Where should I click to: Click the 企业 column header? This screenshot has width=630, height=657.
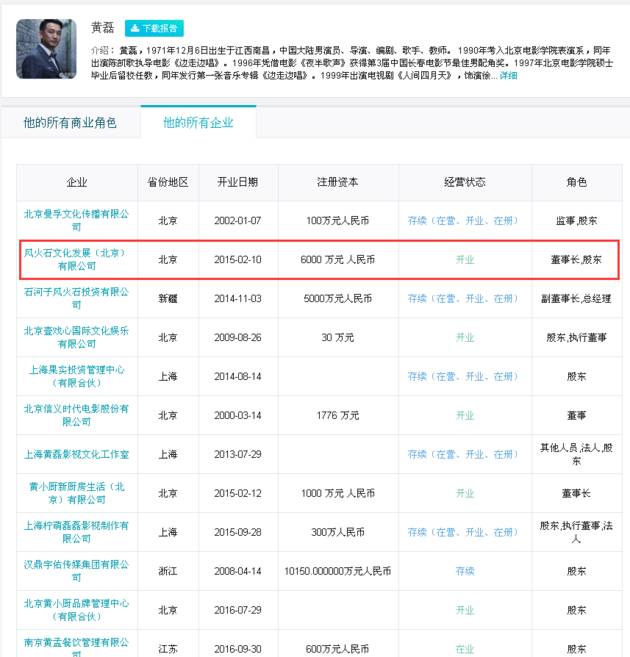(x=77, y=182)
